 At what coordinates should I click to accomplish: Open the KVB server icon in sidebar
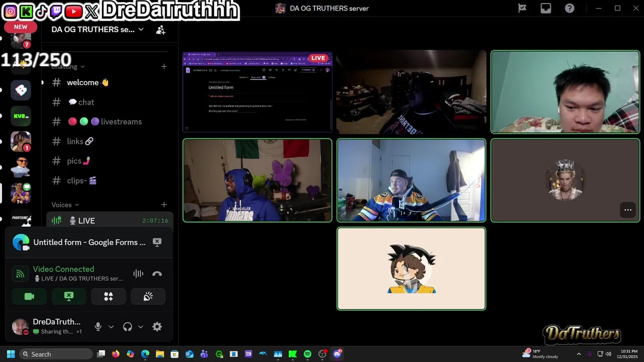click(21, 116)
